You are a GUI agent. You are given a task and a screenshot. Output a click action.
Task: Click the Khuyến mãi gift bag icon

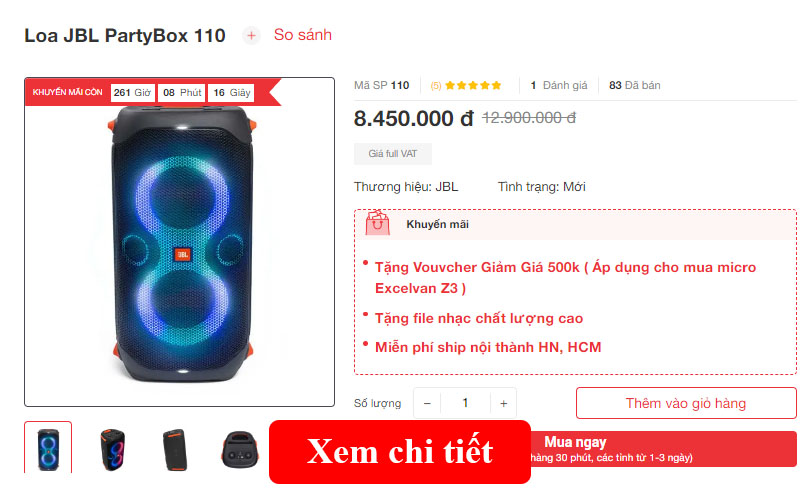coord(378,223)
